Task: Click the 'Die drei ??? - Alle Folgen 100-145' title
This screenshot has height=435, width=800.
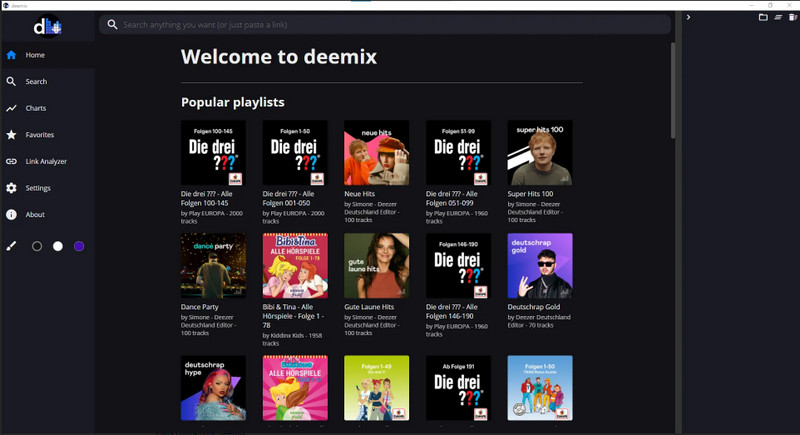Action: pos(207,198)
